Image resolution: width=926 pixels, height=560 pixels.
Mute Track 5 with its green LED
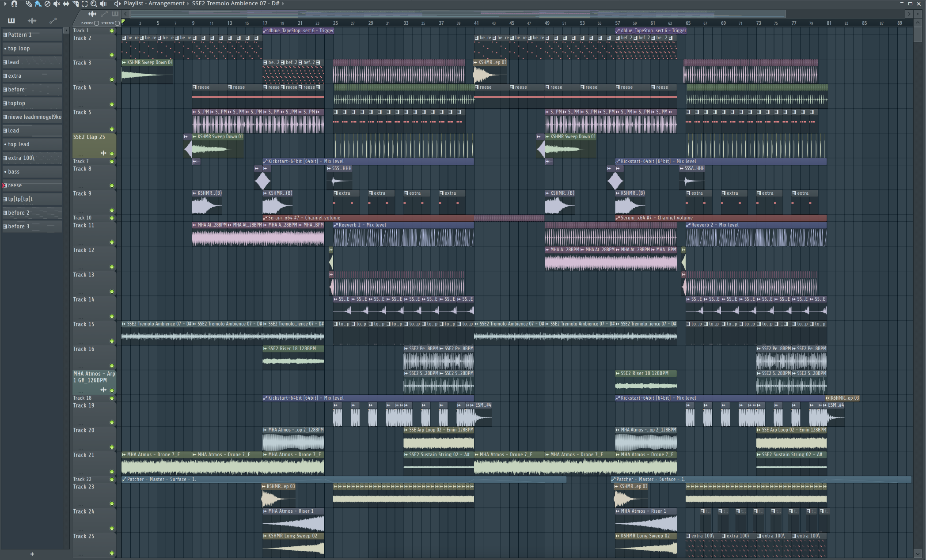tap(112, 129)
